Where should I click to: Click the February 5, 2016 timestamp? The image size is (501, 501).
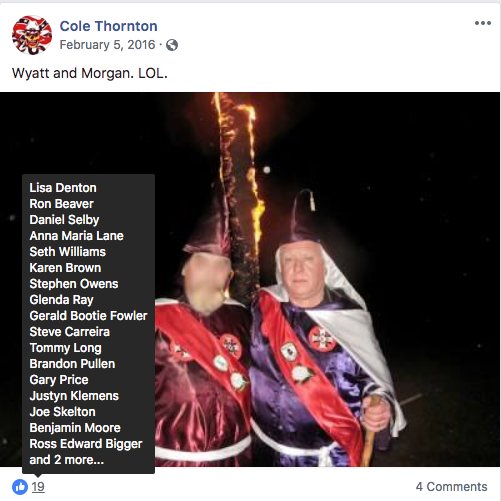(x=107, y=45)
